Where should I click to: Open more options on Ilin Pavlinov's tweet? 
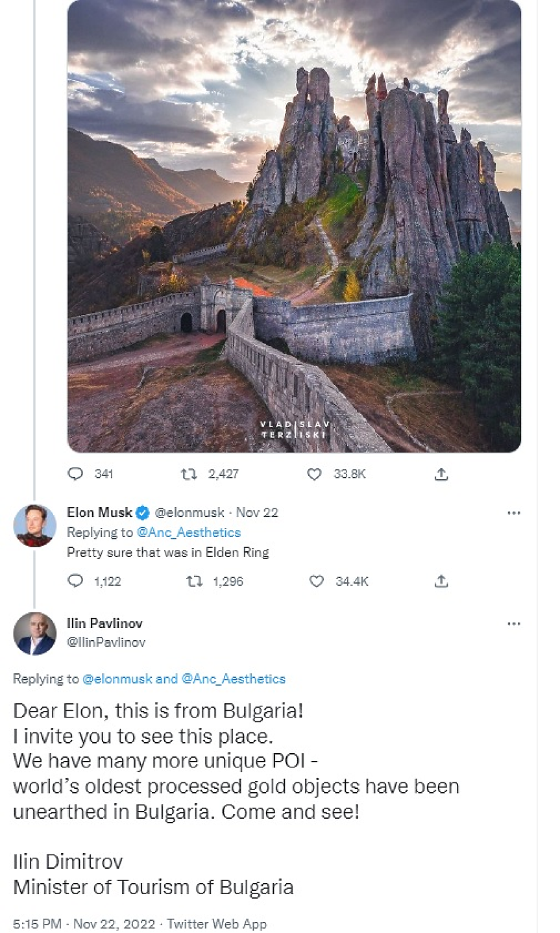(x=514, y=624)
